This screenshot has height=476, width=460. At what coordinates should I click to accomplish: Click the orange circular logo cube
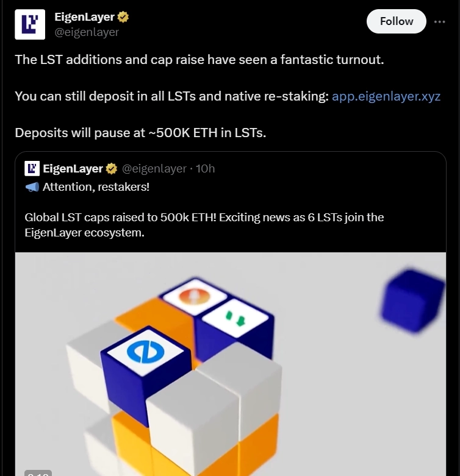(x=194, y=297)
